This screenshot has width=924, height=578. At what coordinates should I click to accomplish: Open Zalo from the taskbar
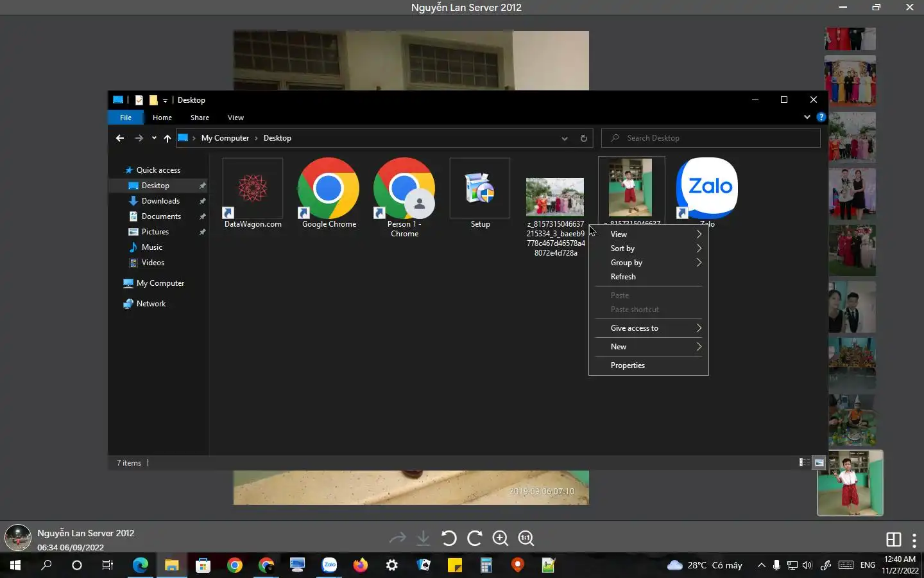[329, 565]
